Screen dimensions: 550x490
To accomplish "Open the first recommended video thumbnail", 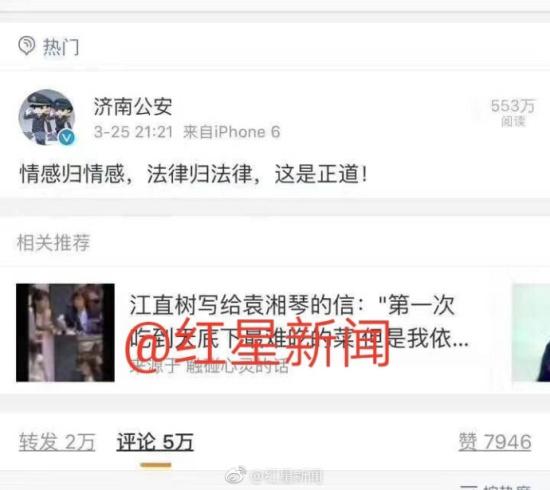I will point(65,333).
